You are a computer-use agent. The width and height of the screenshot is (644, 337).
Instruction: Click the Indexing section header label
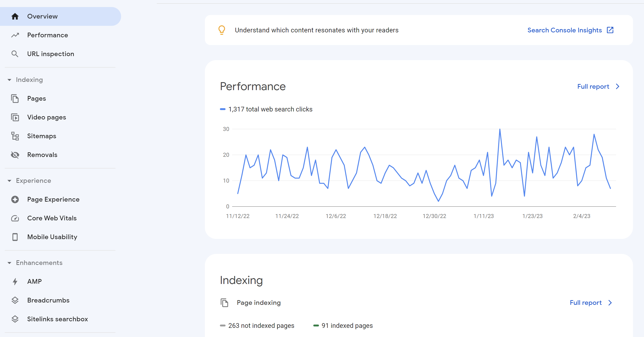coord(29,80)
